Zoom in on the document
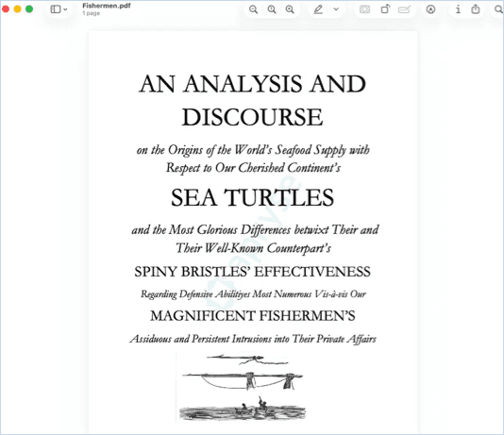 click(290, 9)
